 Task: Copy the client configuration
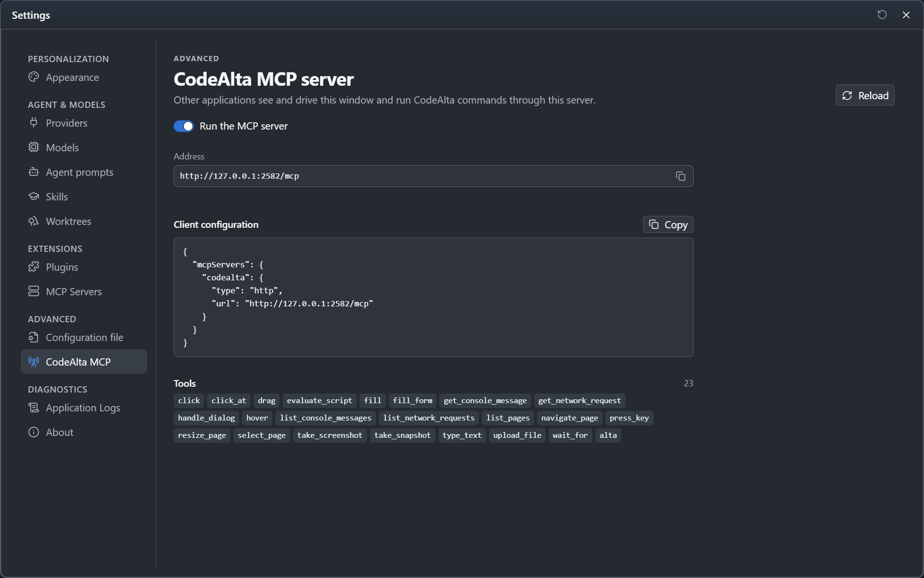pos(668,224)
